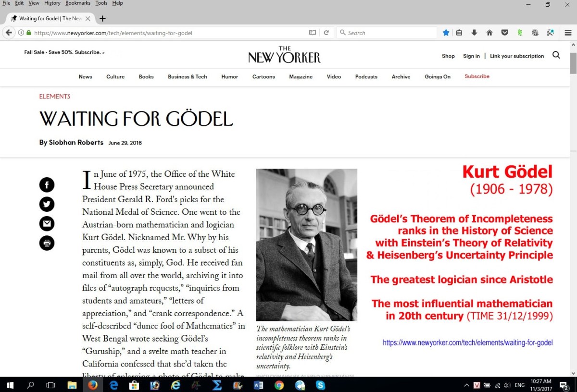Viewport: 577px width, 392px height.
Task: Click the red Subscribe link
Action: pos(477,76)
